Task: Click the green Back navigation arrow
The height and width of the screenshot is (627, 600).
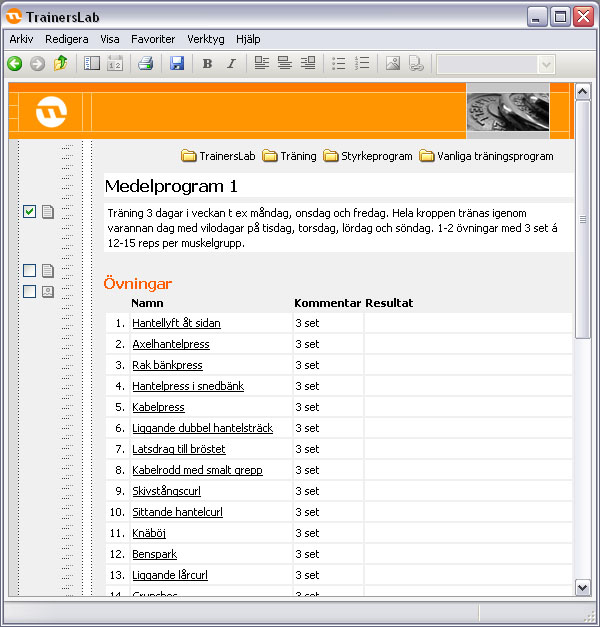Action: pos(14,64)
